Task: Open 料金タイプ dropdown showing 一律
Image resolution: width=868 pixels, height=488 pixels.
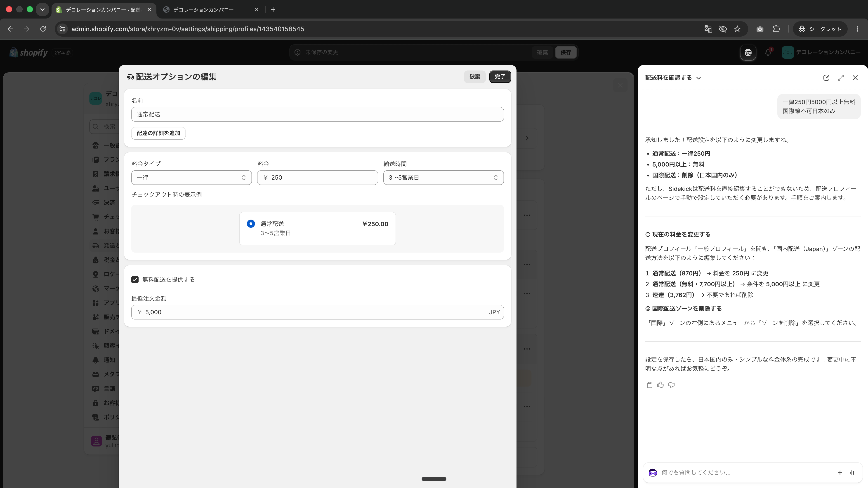Action: 191,178
